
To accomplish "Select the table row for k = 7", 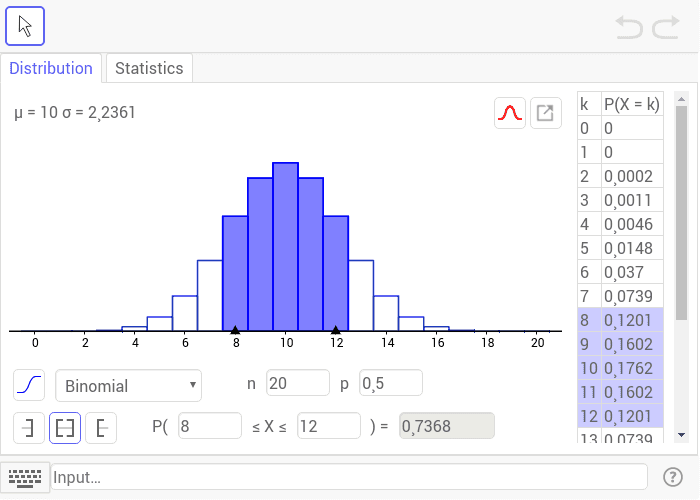I will point(621,296).
